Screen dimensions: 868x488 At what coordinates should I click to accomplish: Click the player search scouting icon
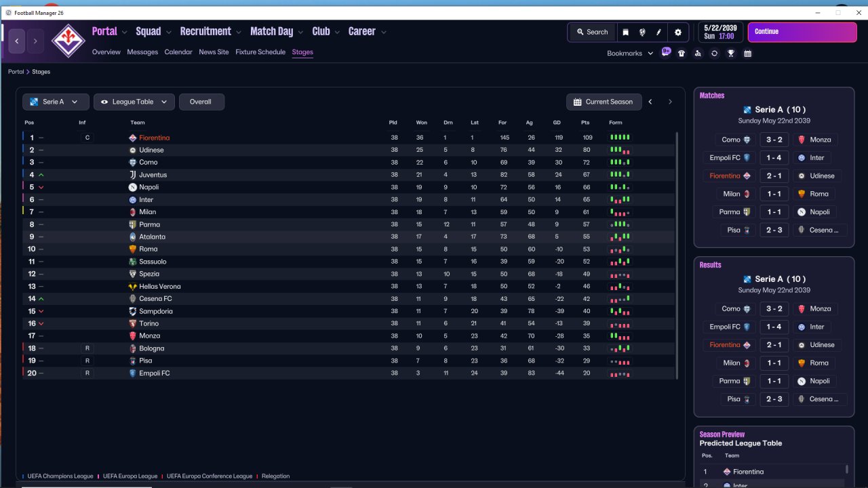698,54
